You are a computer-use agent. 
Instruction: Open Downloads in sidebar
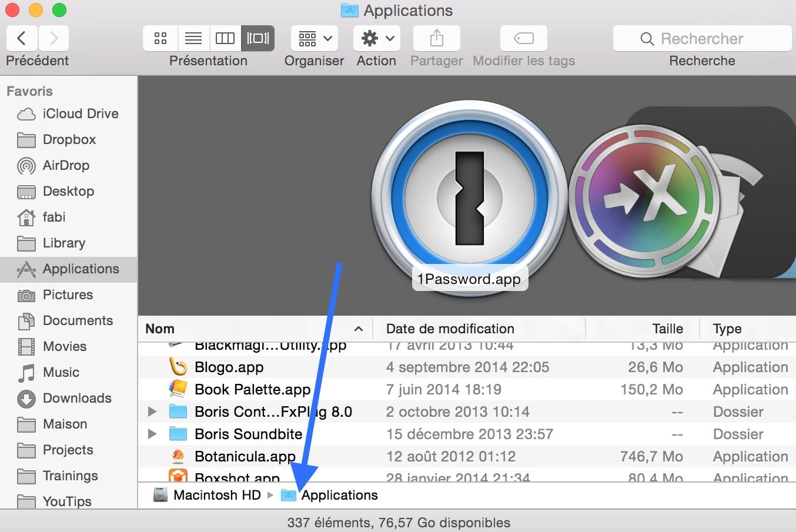click(x=69, y=398)
